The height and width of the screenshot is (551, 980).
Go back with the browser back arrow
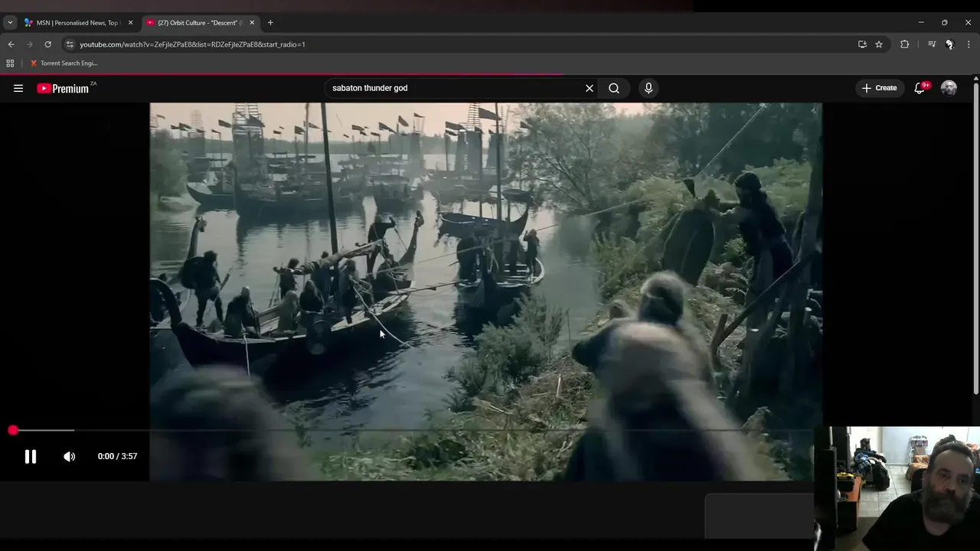pos(11,44)
